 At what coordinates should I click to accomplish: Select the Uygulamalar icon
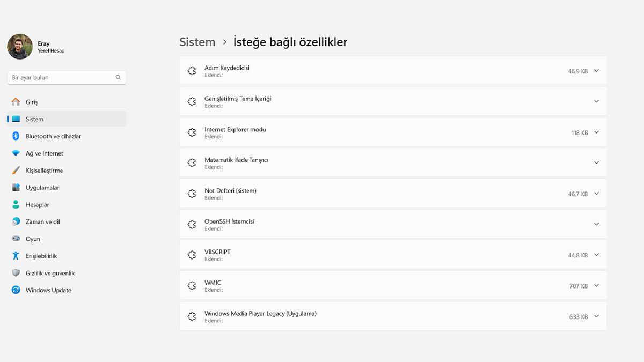17,187
